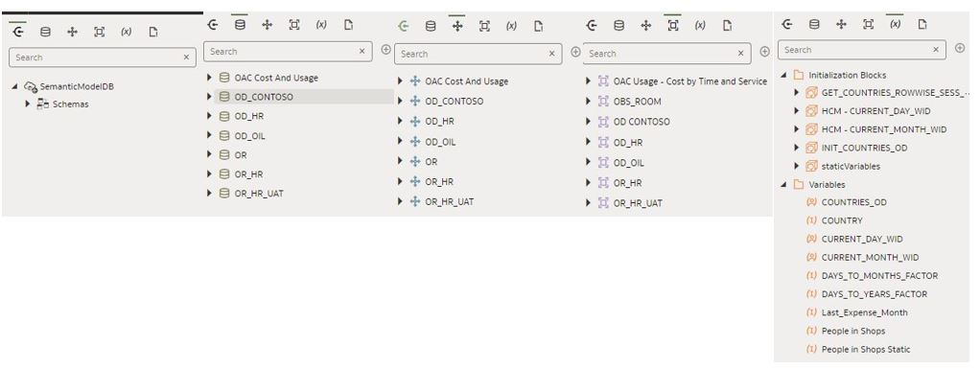Click Physical Layer icon above the Initialization Blocks tree
This screenshot has height=369, width=980.
[x=814, y=24]
